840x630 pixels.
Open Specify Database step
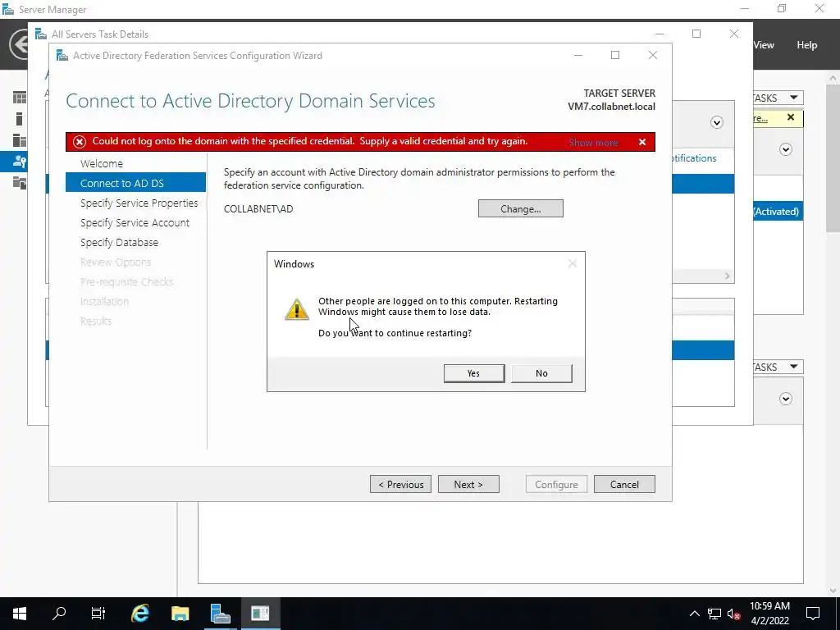tap(119, 243)
